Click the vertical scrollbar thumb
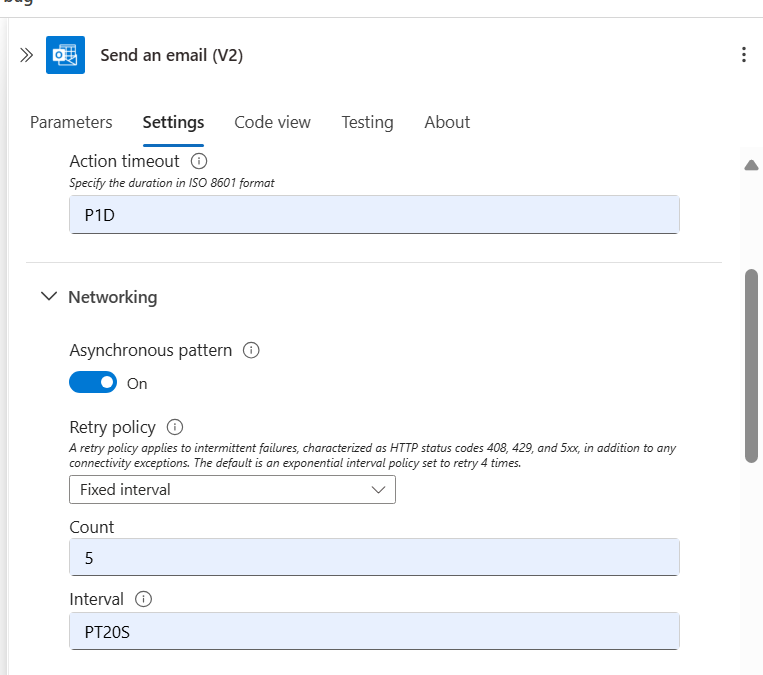Viewport: 763px width, 675px height. point(751,365)
